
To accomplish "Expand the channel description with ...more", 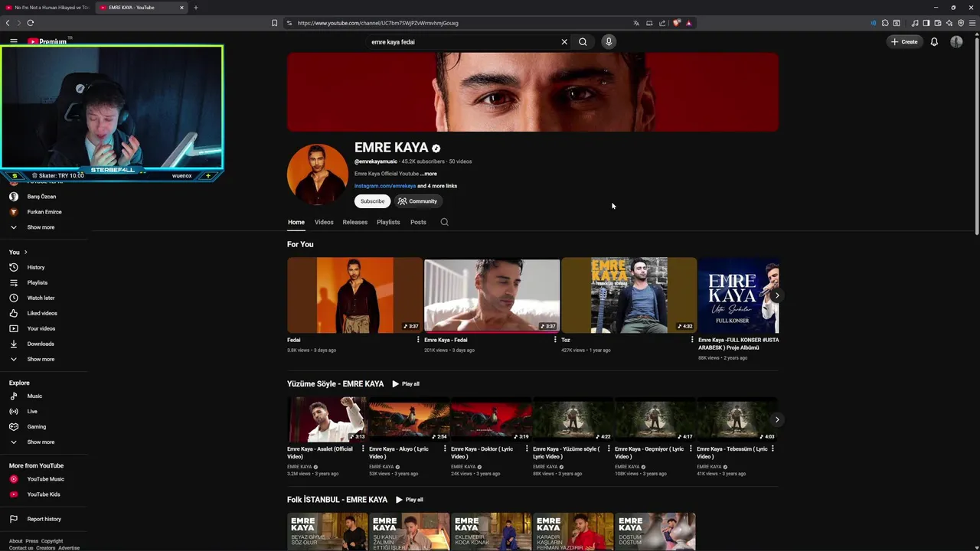I will pyautogui.click(x=429, y=174).
